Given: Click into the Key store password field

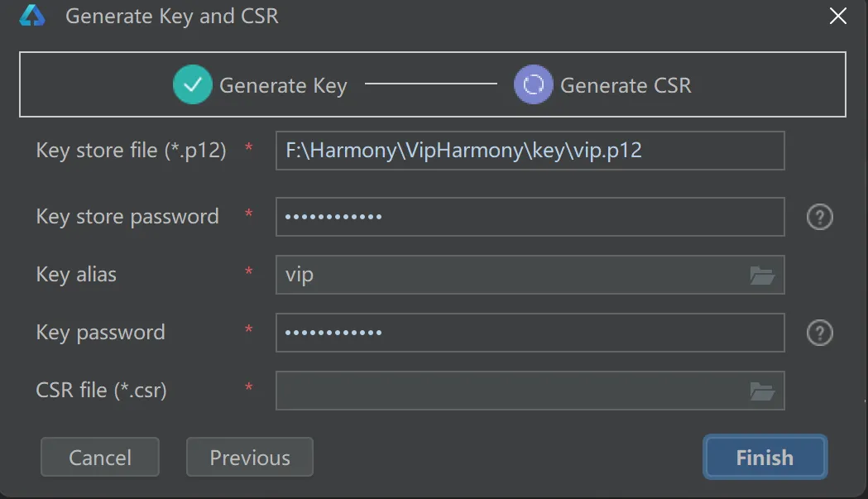Looking at the screenshot, I should pyautogui.click(x=530, y=217).
